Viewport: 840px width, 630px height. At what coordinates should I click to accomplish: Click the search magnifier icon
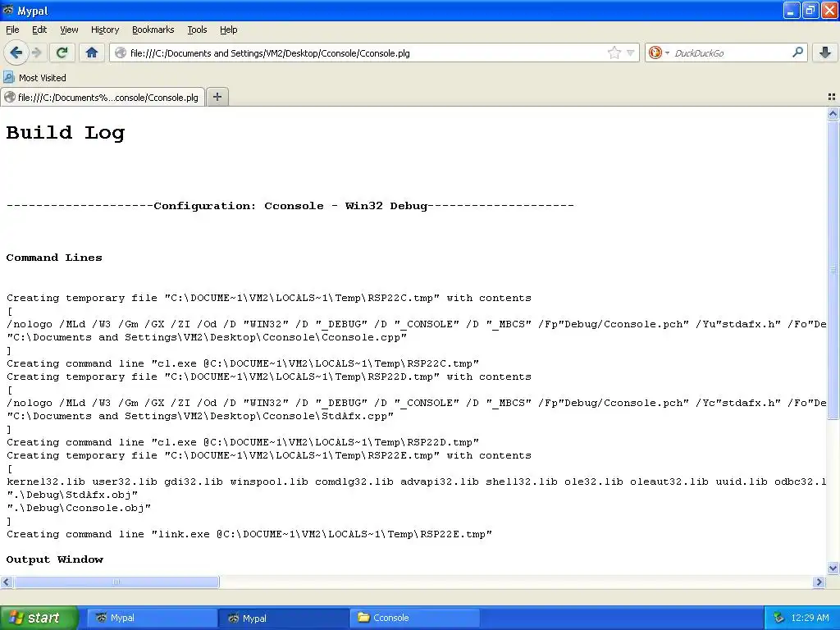(797, 52)
